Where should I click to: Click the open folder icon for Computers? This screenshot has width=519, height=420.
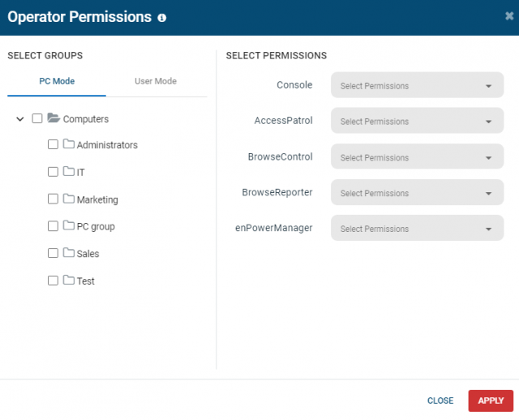click(x=54, y=118)
